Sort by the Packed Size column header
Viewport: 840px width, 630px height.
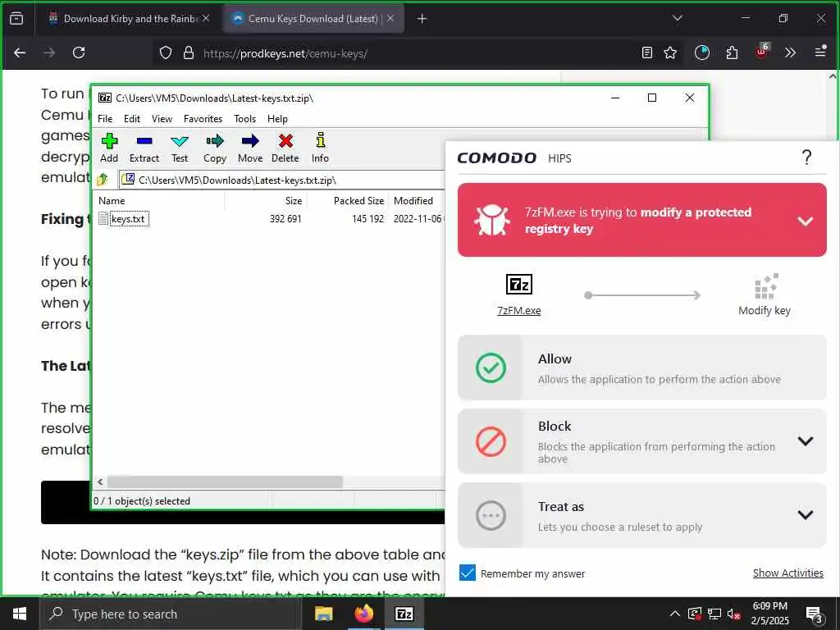[x=347, y=201]
